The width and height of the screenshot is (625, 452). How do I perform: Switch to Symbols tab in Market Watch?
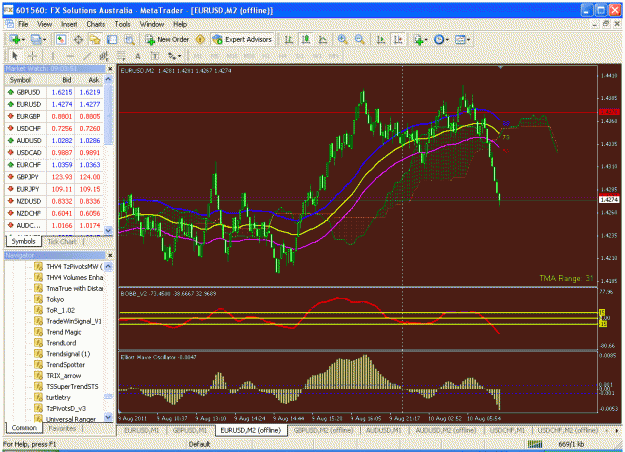pyautogui.click(x=24, y=242)
